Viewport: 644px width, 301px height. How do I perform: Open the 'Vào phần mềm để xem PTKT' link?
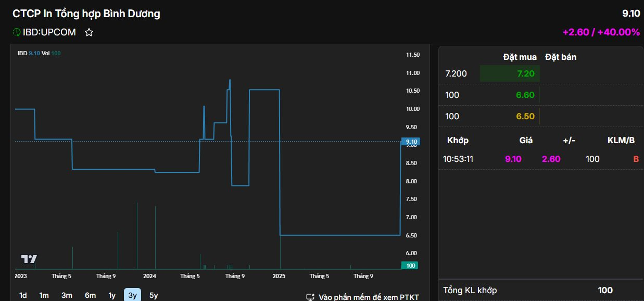click(x=363, y=297)
